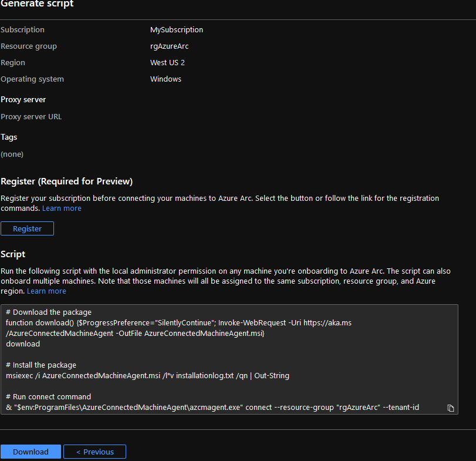Click the Subscription label
Viewport: 476px width, 461px height.
22,30
